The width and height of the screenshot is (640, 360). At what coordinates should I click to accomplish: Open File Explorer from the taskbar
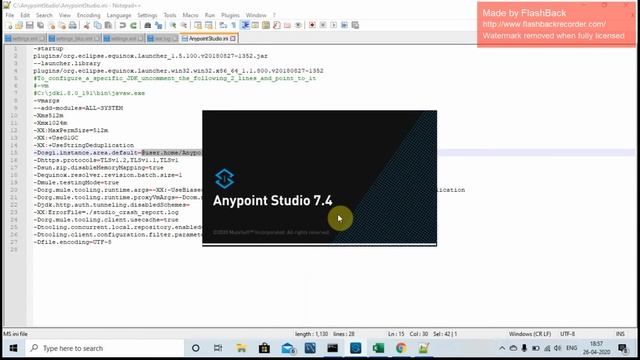point(241,348)
